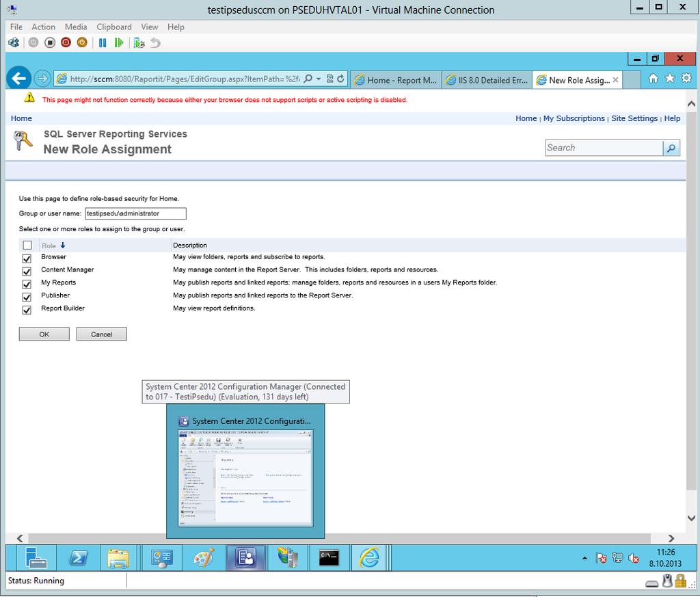The width and height of the screenshot is (700, 597).
Task: Sort by the Role column header
Action: pos(53,246)
